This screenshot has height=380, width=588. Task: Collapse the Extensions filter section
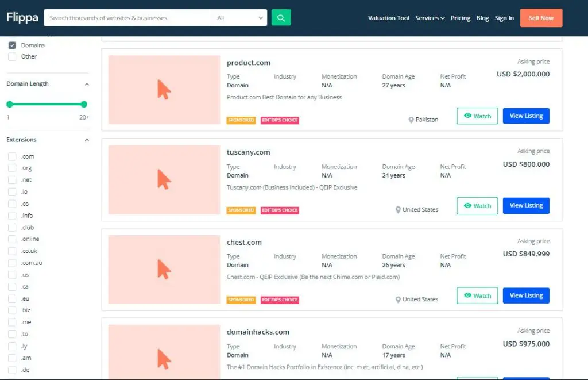87,140
